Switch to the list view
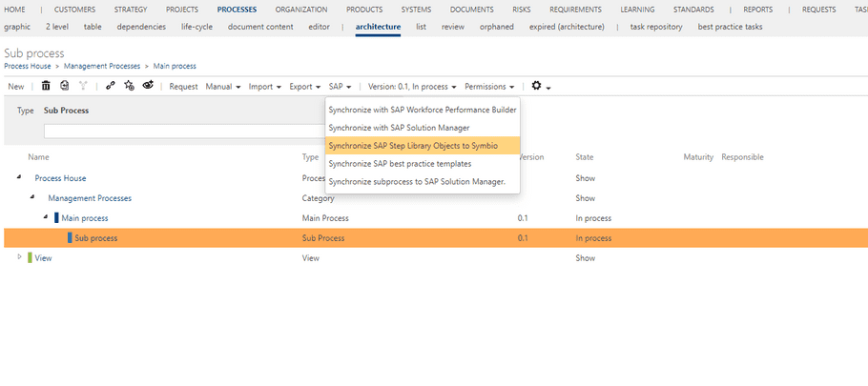Viewport: 868px width, 386px height. tap(421, 27)
